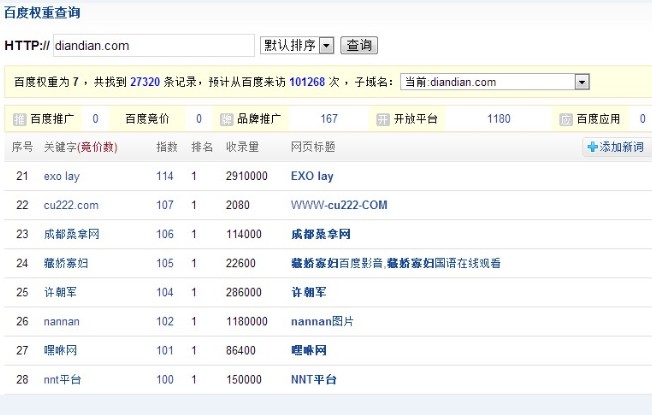The image size is (652, 415).
Task: Open the page title NNT平台
Action: point(314,380)
